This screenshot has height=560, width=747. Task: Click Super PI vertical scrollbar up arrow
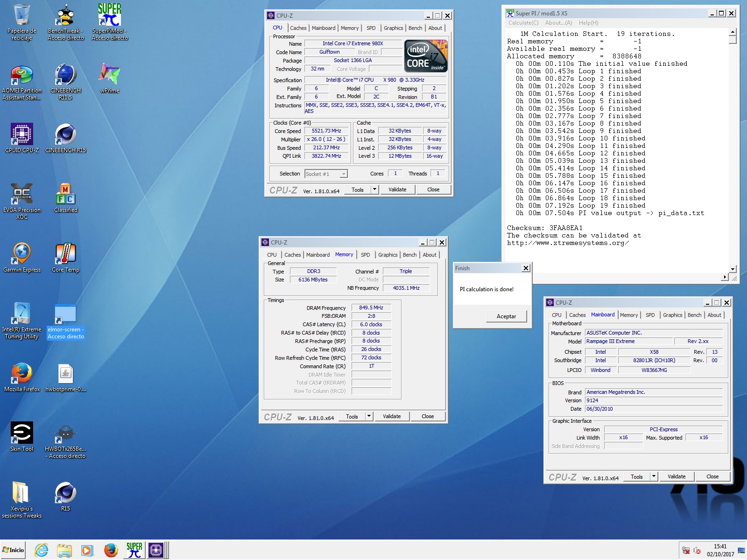[733, 32]
